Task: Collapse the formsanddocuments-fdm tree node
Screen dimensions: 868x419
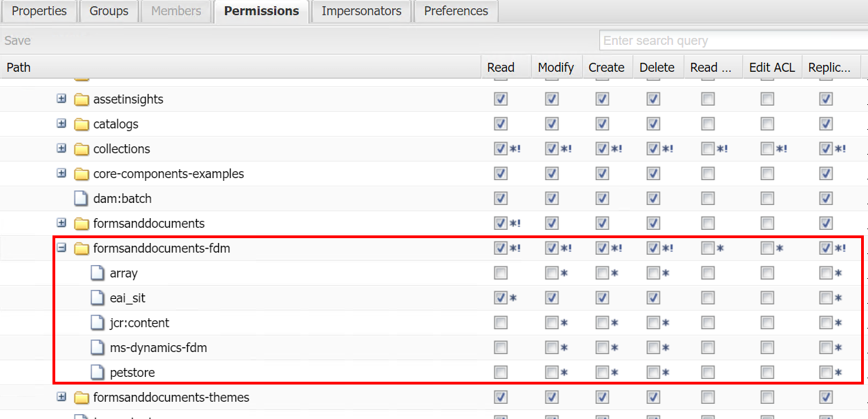Action: (x=61, y=248)
